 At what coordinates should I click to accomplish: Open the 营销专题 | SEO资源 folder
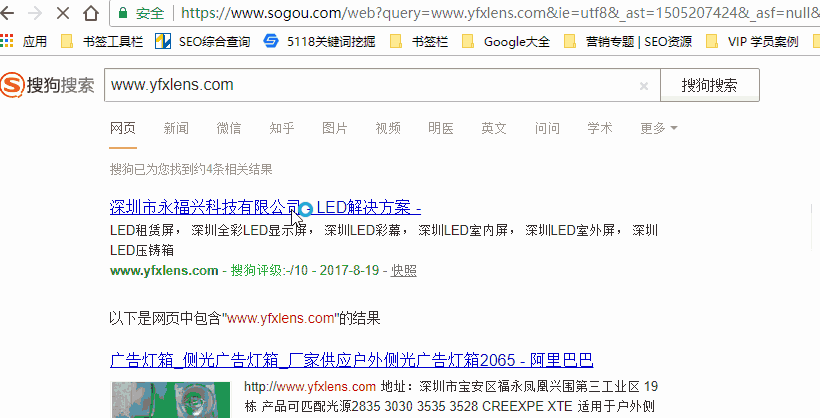[x=628, y=41]
